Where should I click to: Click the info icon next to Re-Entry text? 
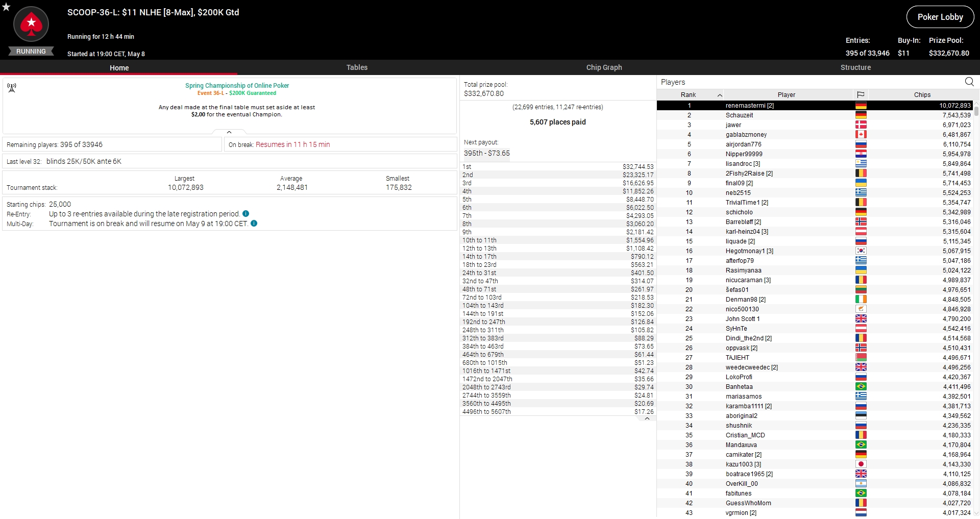coord(246,214)
